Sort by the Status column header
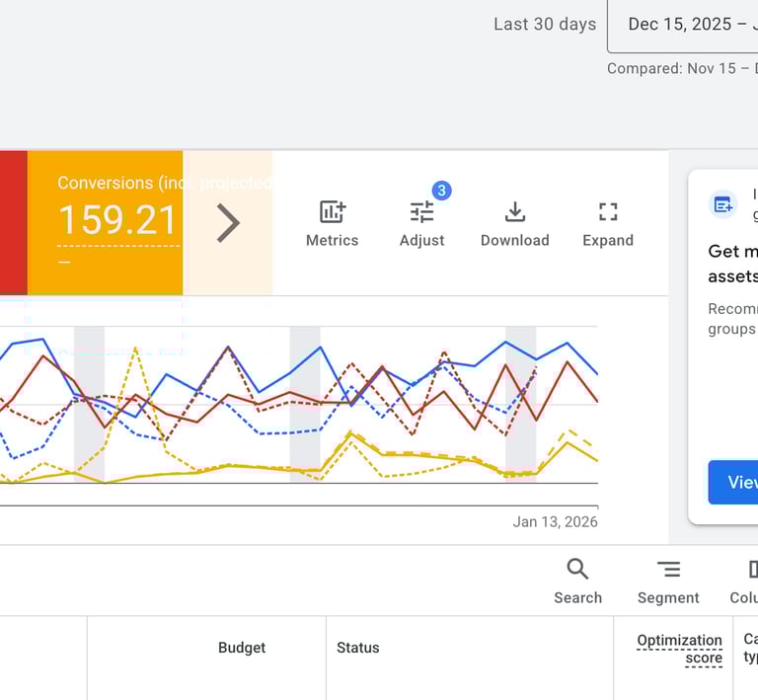Image resolution: width=758 pixels, height=700 pixels. [357, 648]
